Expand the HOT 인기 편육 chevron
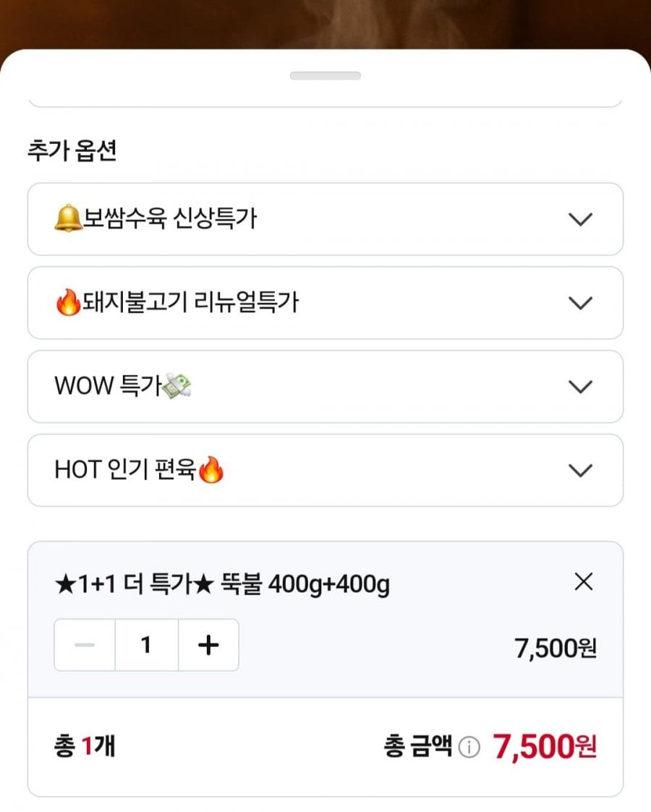This screenshot has height=812, width=651. click(580, 471)
